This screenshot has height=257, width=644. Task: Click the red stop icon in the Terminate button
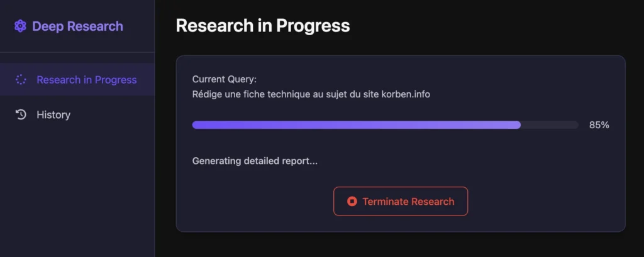(352, 202)
